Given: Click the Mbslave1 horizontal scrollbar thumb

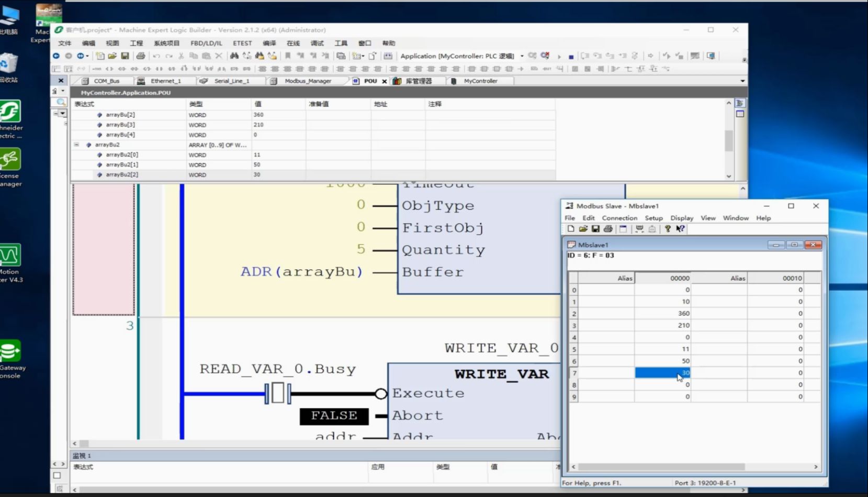Looking at the screenshot, I should click(x=661, y=467).
